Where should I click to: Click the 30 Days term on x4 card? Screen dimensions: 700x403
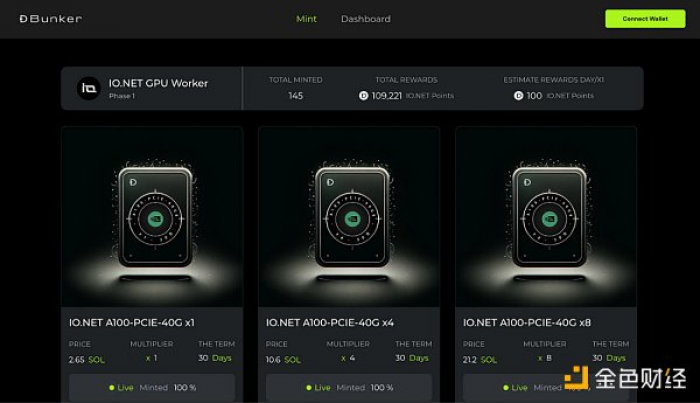click(412, 358)
